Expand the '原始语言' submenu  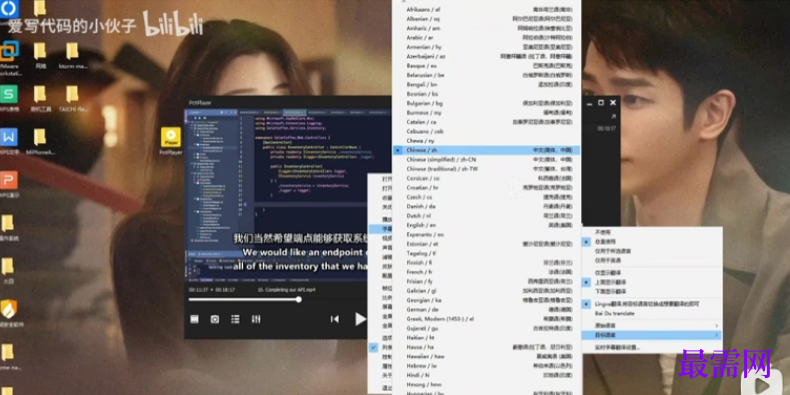point(652,325)
